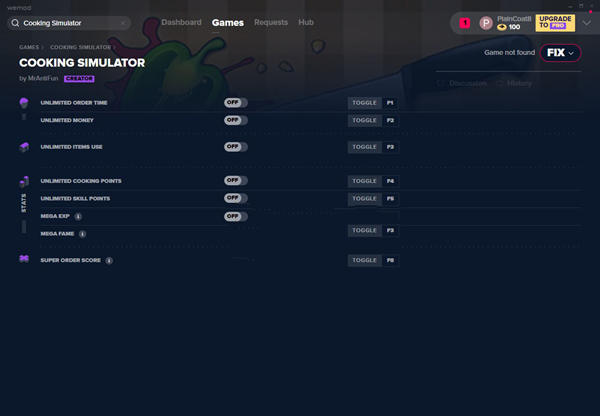Open the MrAntiFun creator link
Screen dimensions: 600x416
(x=43, y=78)
